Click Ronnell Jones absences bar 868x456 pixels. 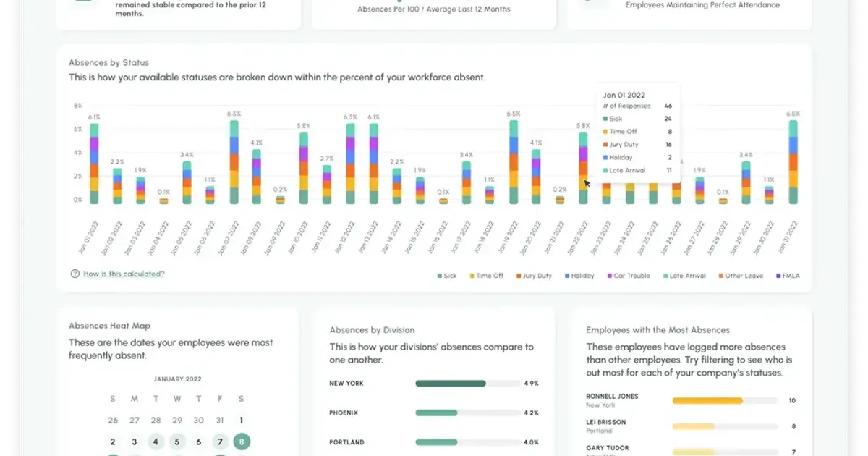click(x=725, y=400)
